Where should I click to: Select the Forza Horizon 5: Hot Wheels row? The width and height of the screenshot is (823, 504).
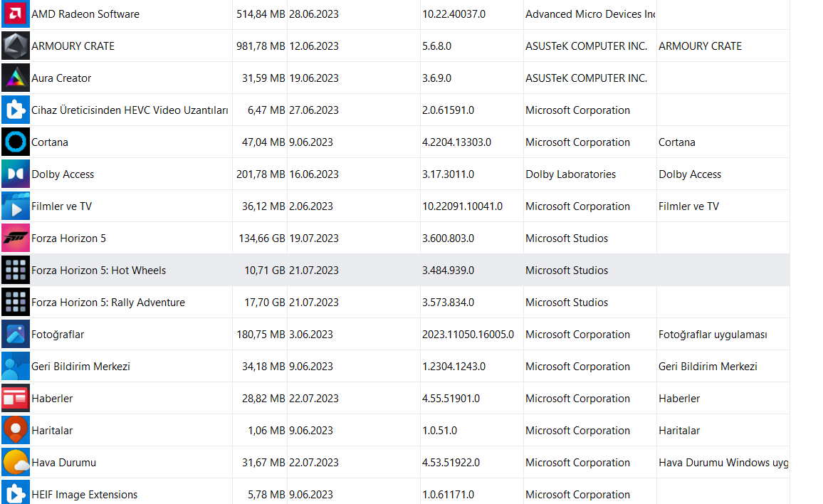98,271
